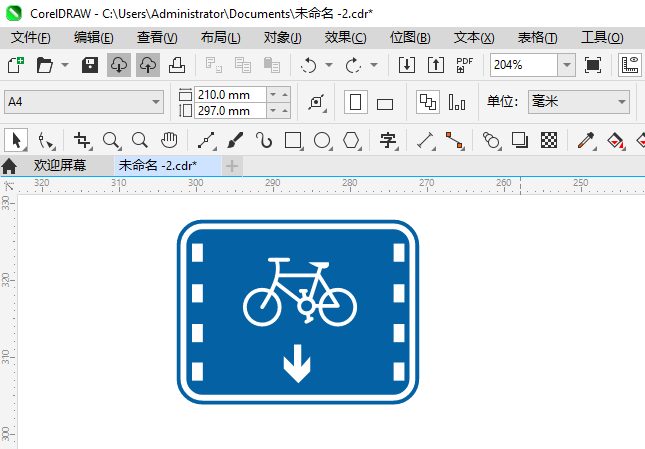Select the Pan hand tool
645x449 pixels.
point(169,140)
